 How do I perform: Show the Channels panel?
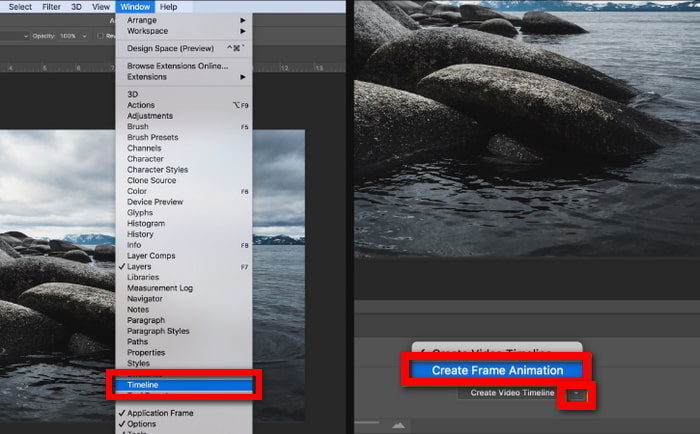click(x=184, y=148)
